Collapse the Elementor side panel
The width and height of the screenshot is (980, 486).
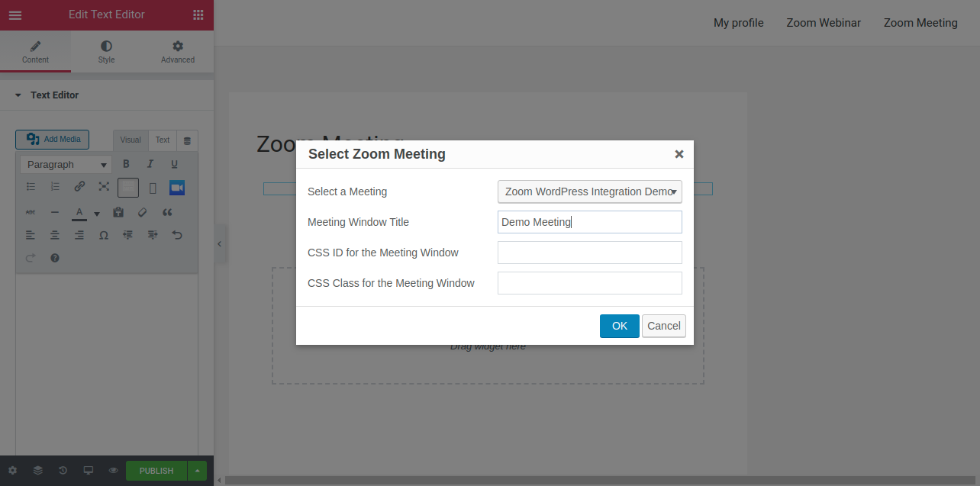coord(220,244)
